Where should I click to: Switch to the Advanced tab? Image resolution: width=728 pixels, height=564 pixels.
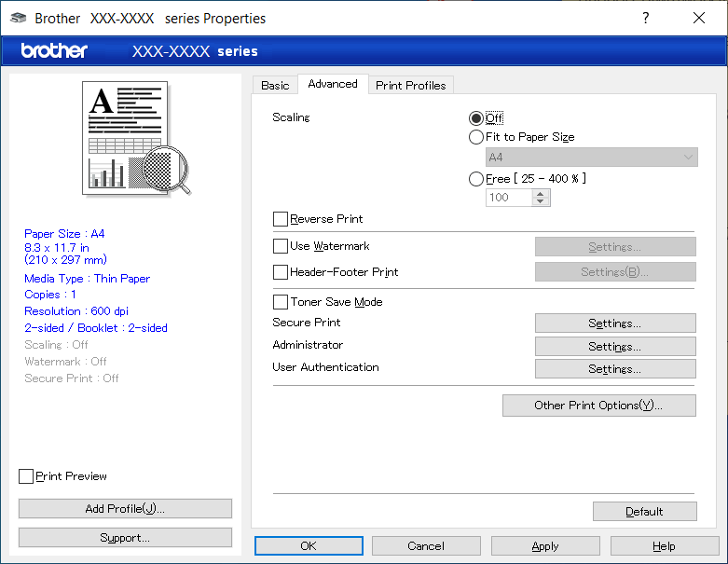tap(333, 84)
